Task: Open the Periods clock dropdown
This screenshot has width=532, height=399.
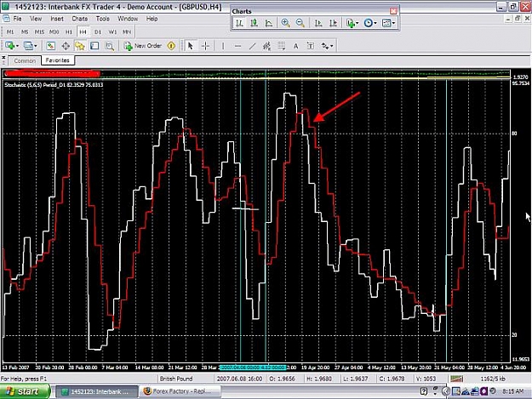Action: tap(370, 23)
